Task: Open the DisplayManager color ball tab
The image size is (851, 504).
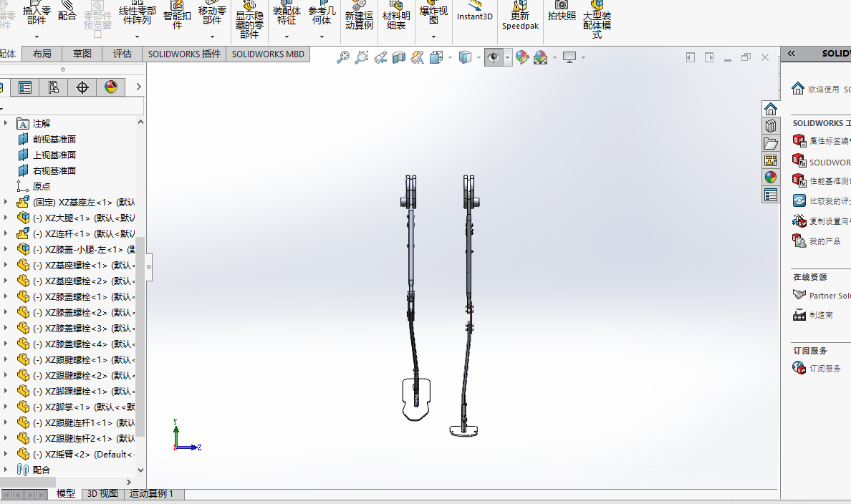Action: (x=111, y=87)
